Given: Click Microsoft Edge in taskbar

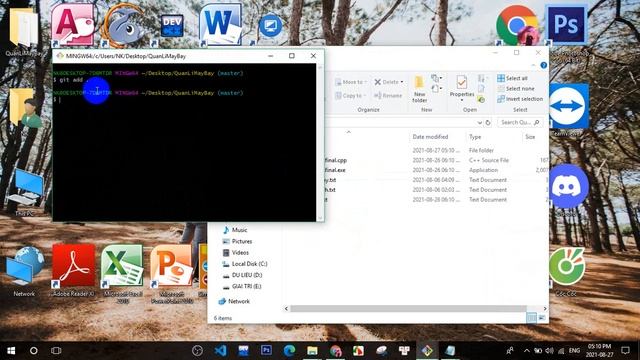Looking at the screenshot, I should click(x=289, y=350).
